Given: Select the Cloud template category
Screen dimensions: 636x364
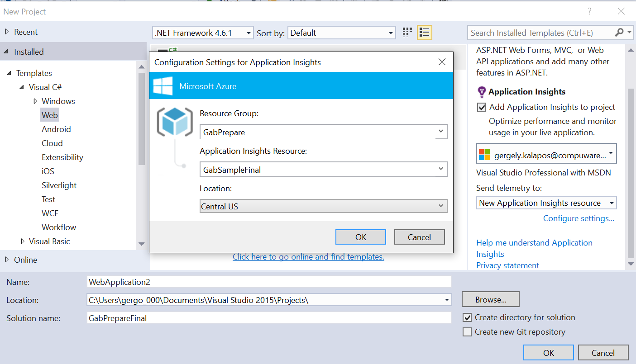Looking at the screenshot, I should 52,143.
